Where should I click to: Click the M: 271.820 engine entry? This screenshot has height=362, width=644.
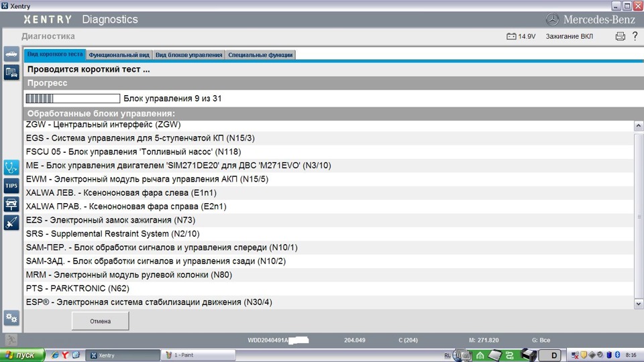tap(484, 341)
